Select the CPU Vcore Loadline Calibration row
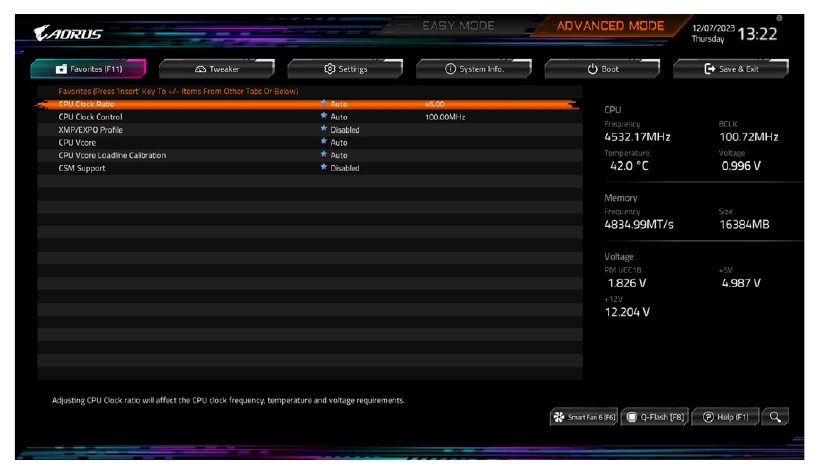The width and height of the screenshot is (828, 474). (309, 155)
